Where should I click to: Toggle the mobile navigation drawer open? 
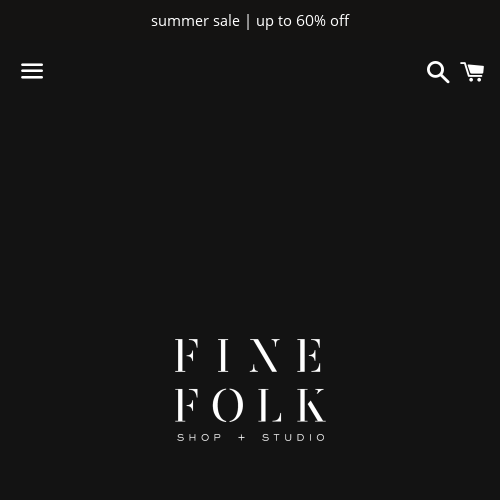32,71
